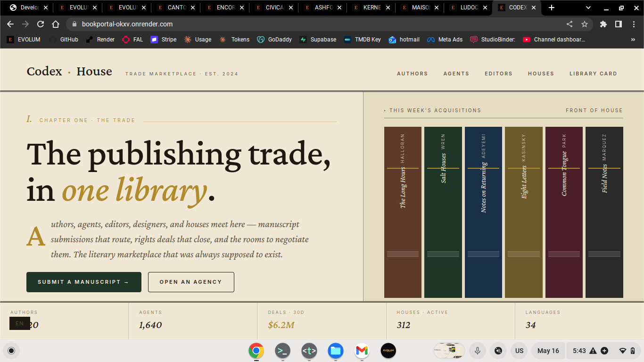Click the Submit a Manuscript button
644x362 pixels.
pos(84,282)
